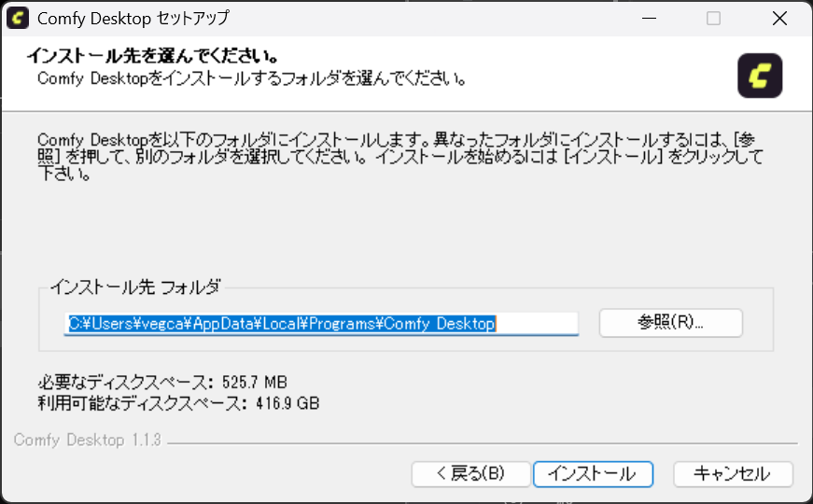Click the disabled maximize button in title bar

[713, 19]
